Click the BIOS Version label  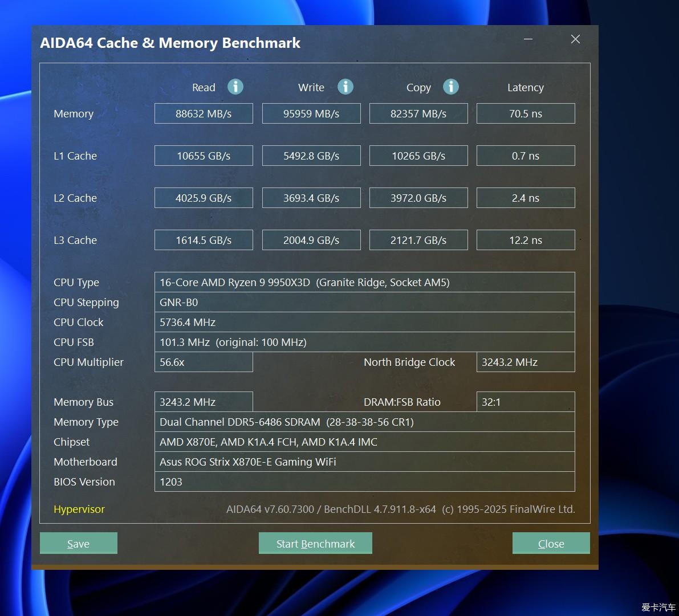coord(84,482)
